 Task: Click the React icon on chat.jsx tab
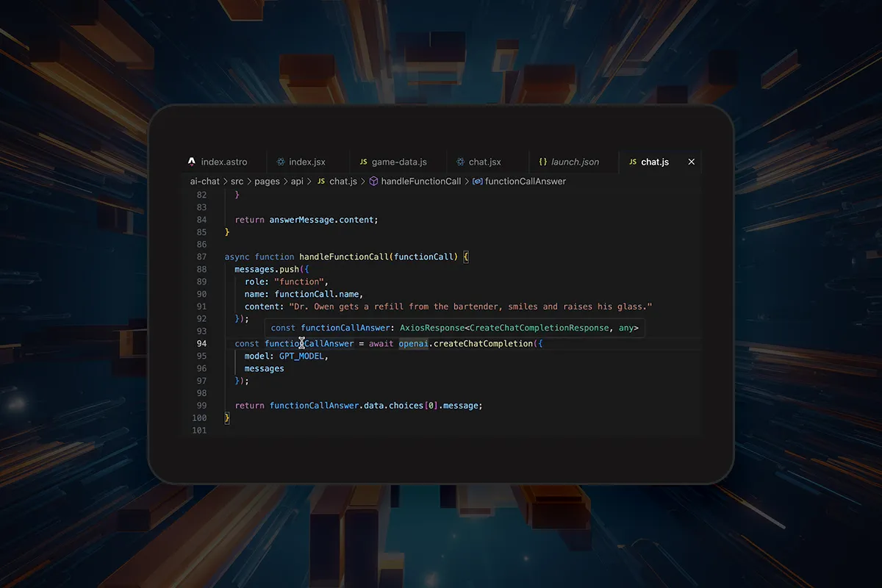tap(460, 162)
